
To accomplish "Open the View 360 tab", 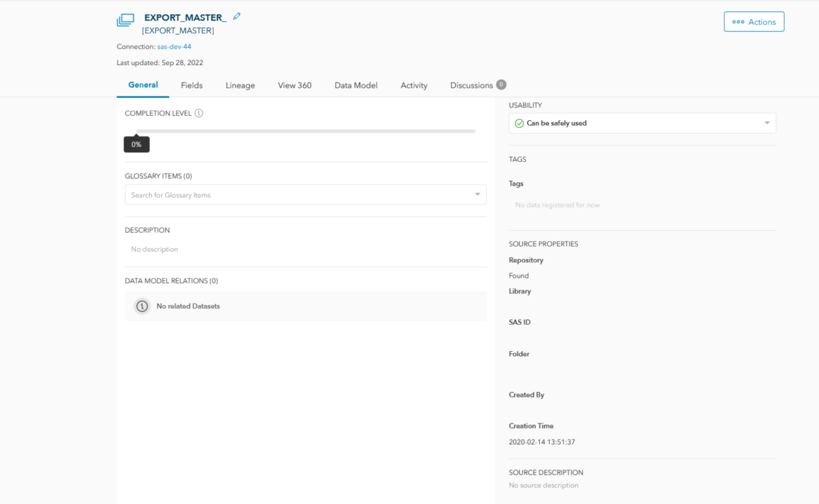I will [x=294, y=85].
